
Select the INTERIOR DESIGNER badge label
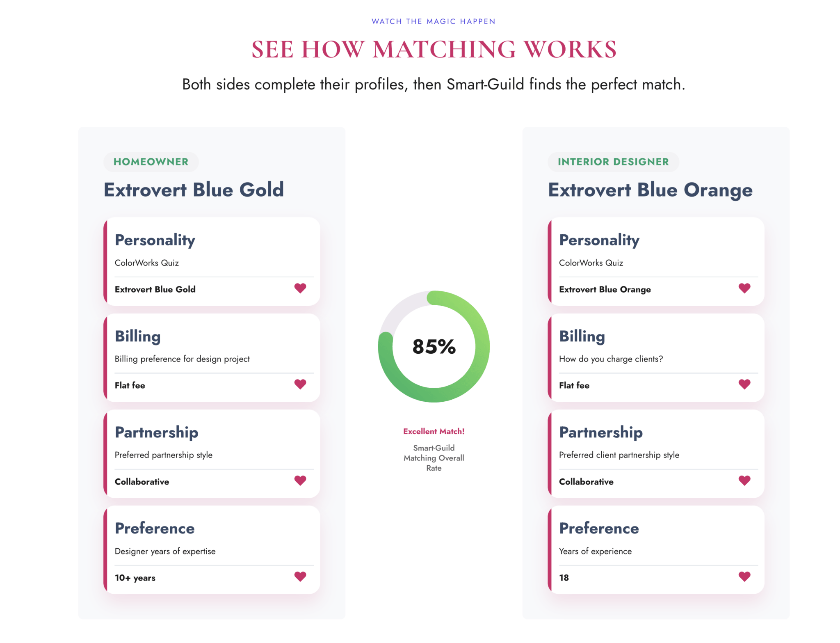[613, 162]
